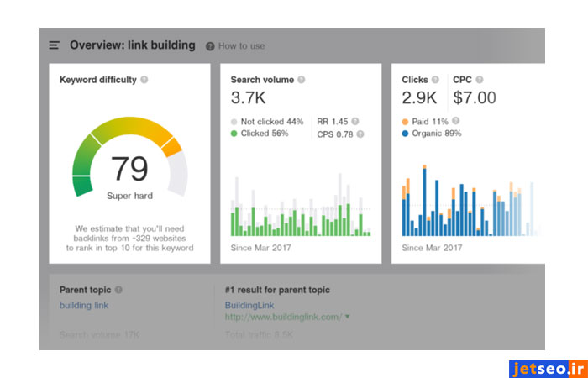Toggle the Clicked 56% legend item
The height and width of the screenshot is (378, 588).
tap(260, 134)
